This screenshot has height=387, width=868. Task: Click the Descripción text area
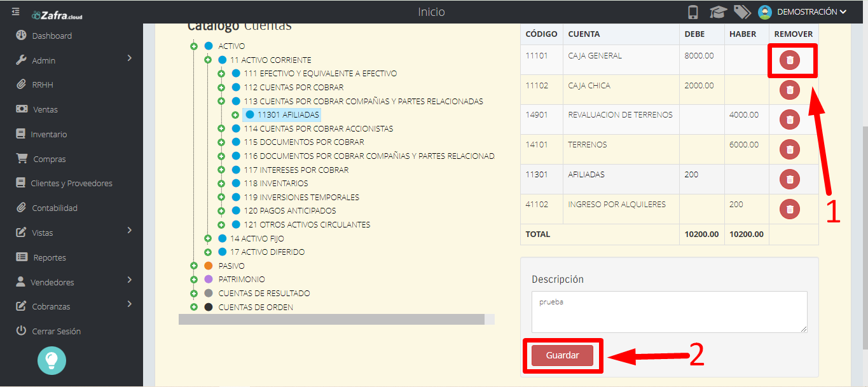(670, 311)
